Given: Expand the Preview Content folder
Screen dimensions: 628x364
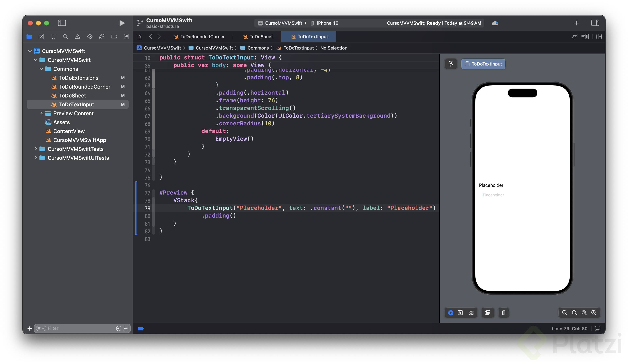Looking at the screenshot, I should (x=41, y=113).
